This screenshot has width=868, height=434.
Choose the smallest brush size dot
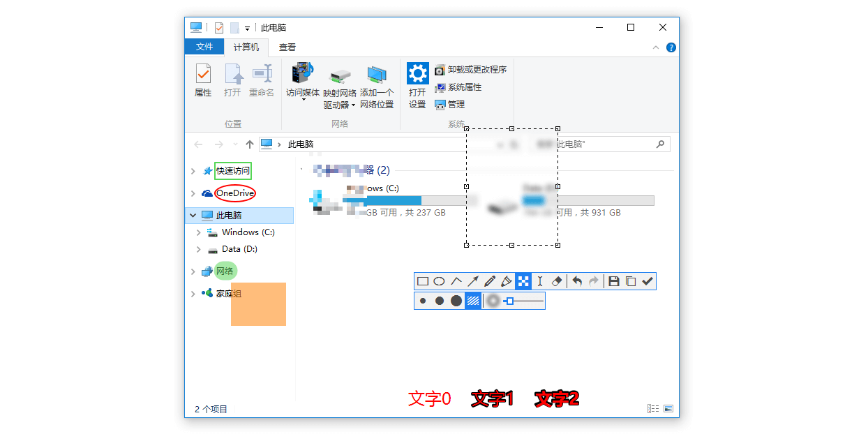(423, 301)
